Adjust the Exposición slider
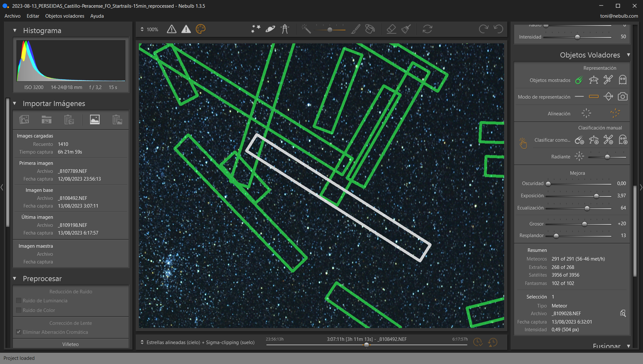The height and width of the screenshot is (364, 643). tap(596, 196)
